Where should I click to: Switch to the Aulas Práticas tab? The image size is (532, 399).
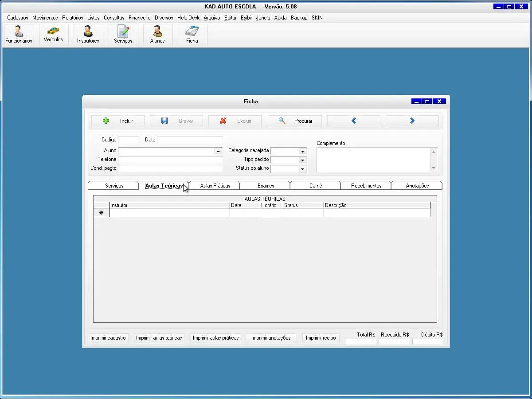[x=215, y=186]
